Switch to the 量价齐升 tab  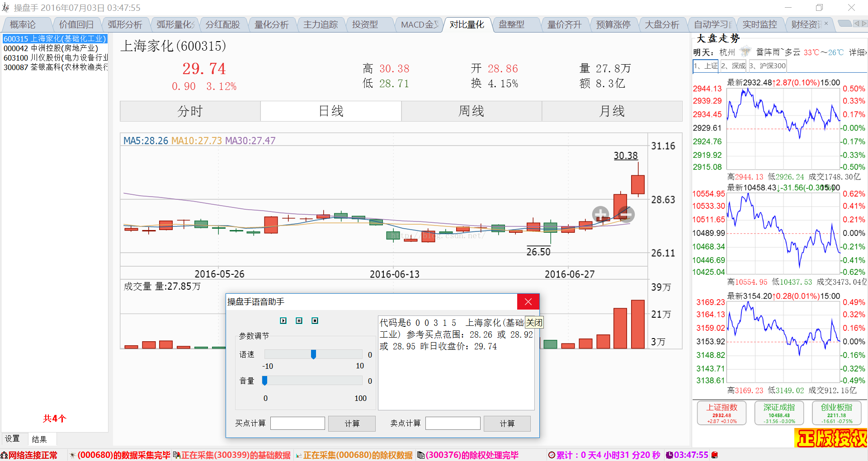tap(564, 24)
